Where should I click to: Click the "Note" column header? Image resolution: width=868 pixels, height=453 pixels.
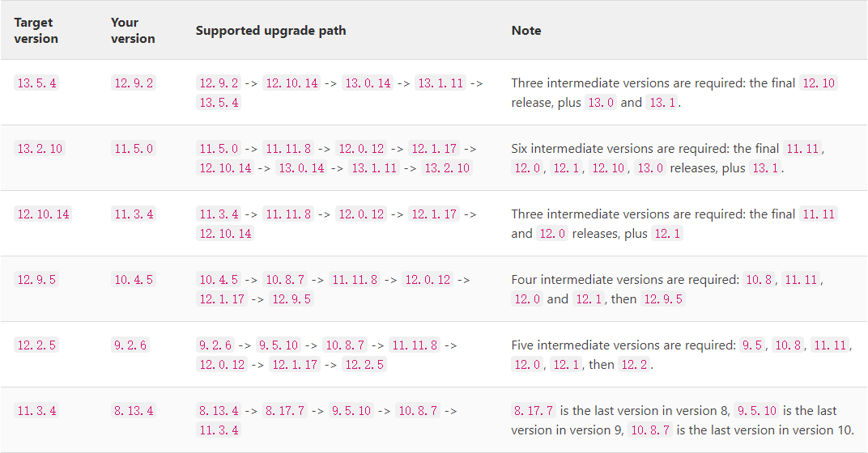[x=525, y=31]
